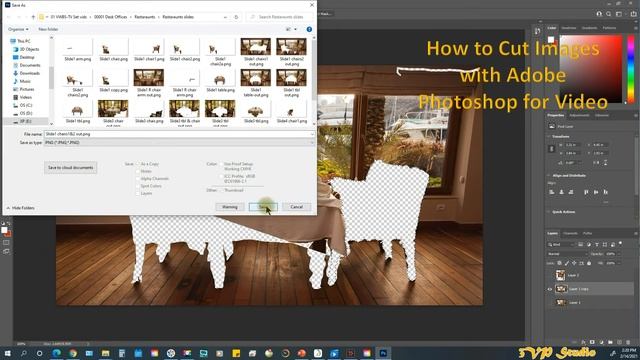Toggle the Alpha Channels checkbox

tap(138, 179)
